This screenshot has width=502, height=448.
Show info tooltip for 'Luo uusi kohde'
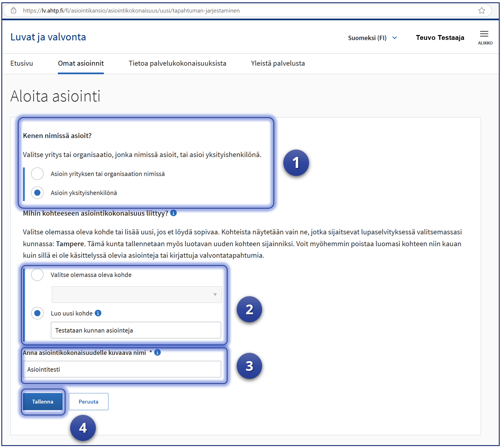click(x=98, y=313)
